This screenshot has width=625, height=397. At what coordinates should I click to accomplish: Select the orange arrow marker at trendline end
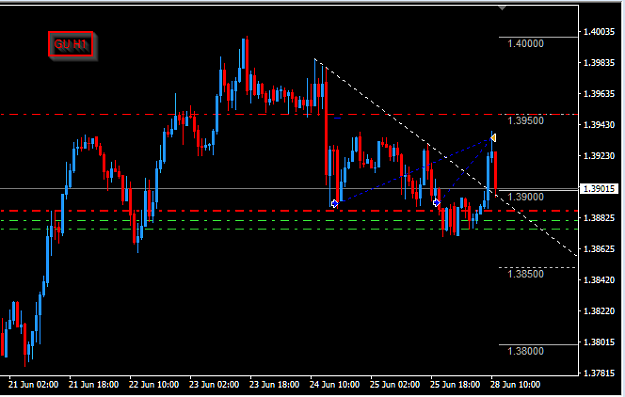pos(493,138)
